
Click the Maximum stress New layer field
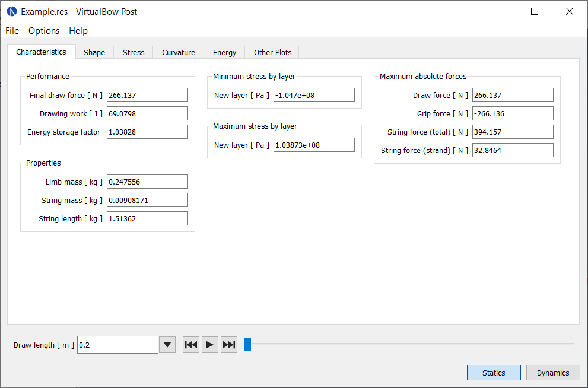click(x=314, y=145)
